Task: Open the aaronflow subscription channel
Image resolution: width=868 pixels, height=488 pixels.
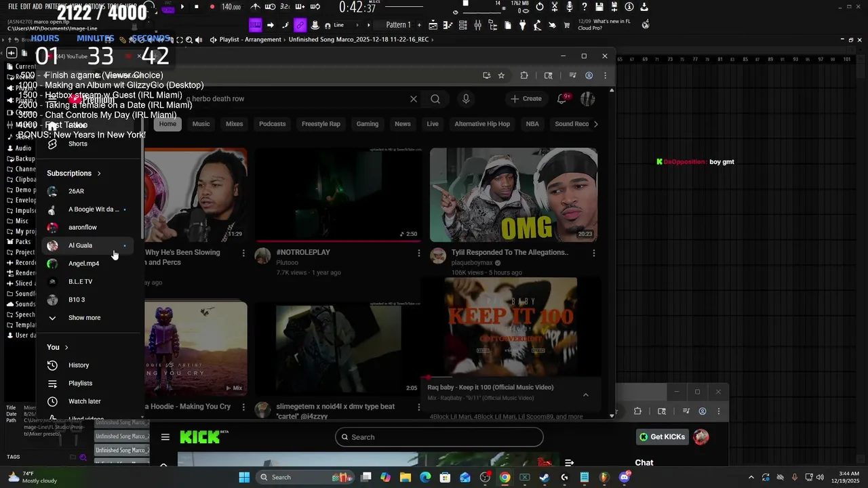Action: (x=86, y=228)
